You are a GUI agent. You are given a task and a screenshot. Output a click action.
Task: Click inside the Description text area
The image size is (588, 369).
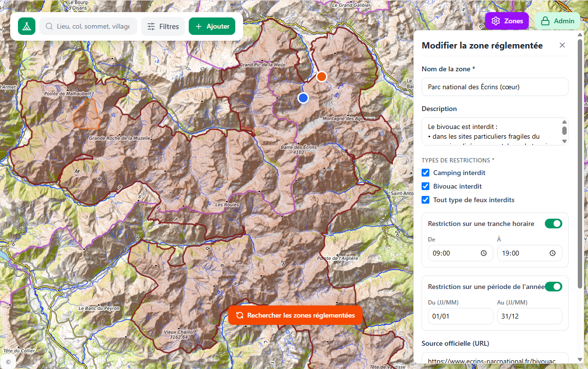(491, 131)
